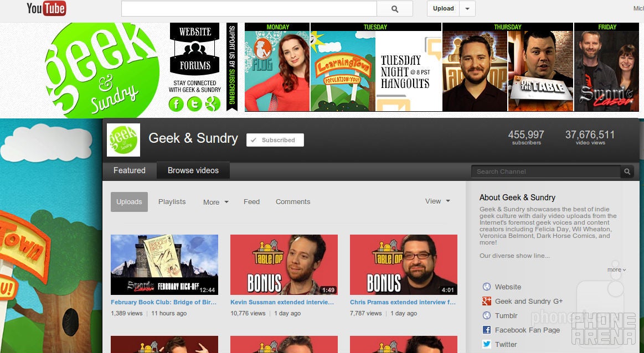Click the large Geek & Sundry banner logo

point(102,70)
